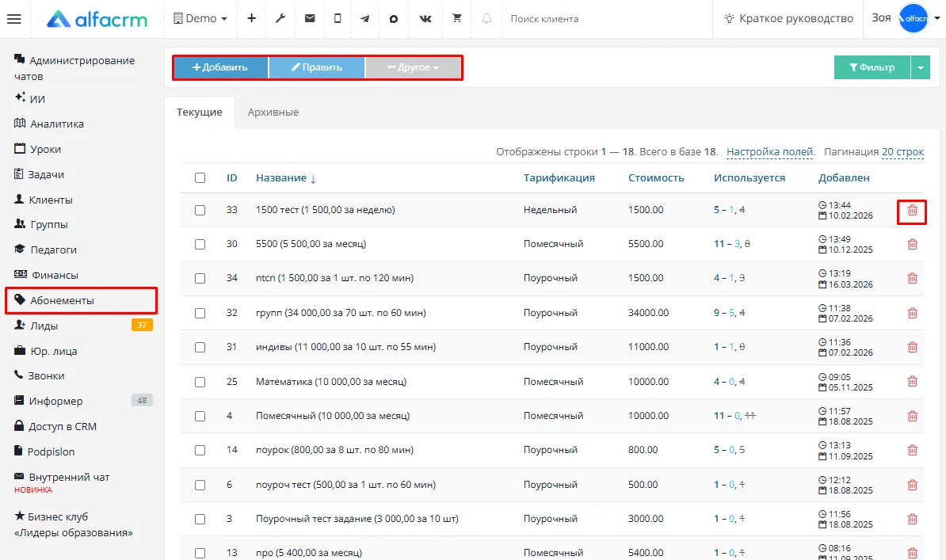
Task: Click trash icon for 'Математика' row
Action: (912, 381)
